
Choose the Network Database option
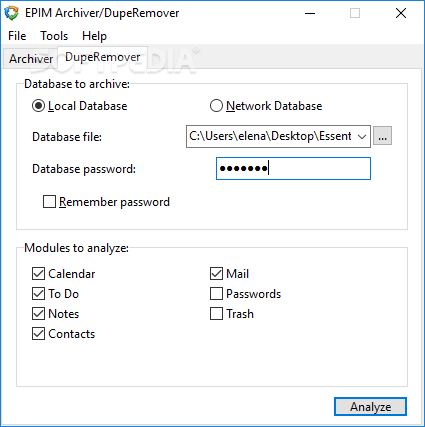[x=216, y=106]
